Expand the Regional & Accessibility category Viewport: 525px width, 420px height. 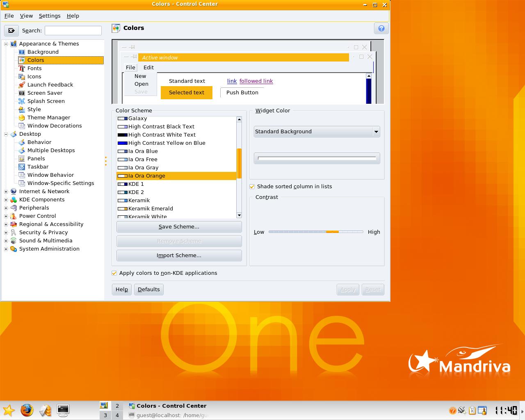click(x=6, y=224)
